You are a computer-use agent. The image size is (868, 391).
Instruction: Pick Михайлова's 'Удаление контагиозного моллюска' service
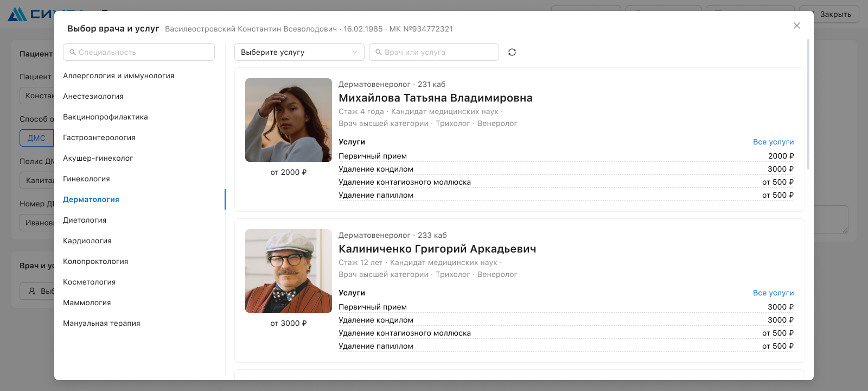tap(405, 182)
